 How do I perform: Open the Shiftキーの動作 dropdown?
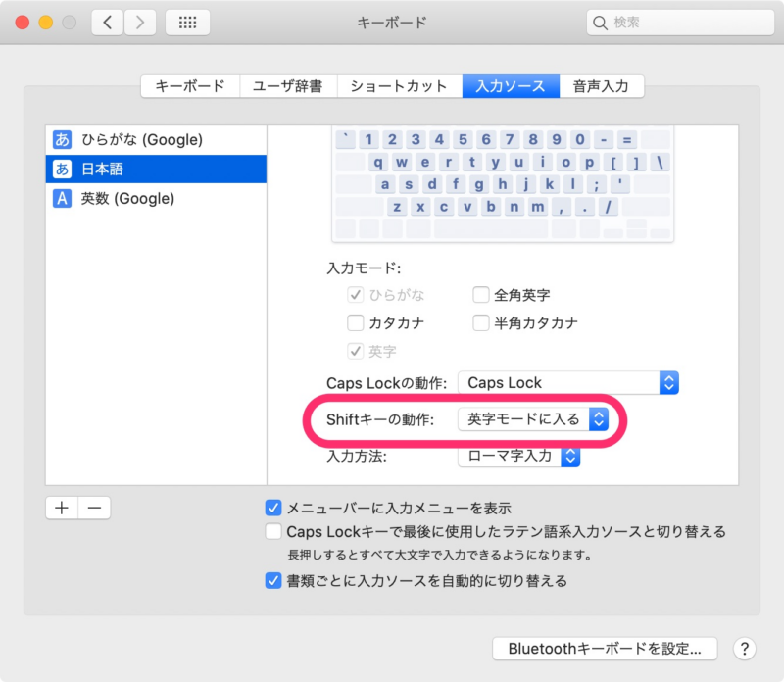tap(533, 419)
